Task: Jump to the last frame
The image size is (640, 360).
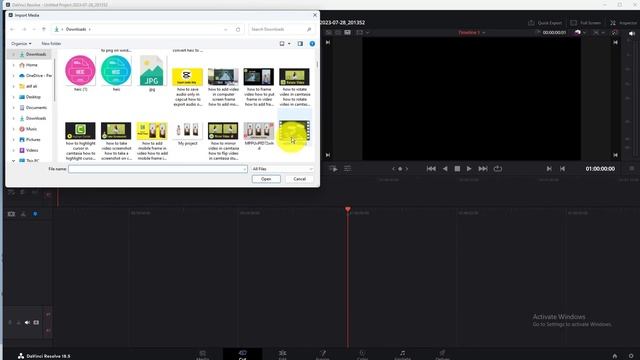Action: click(483, 169)
